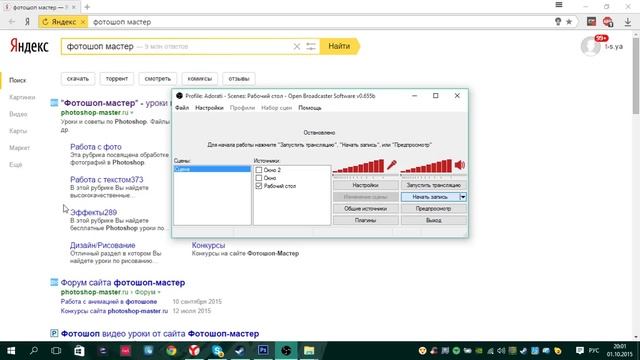
Task: Open Yandex advanced search settings icon
Action: pos(311,47)
